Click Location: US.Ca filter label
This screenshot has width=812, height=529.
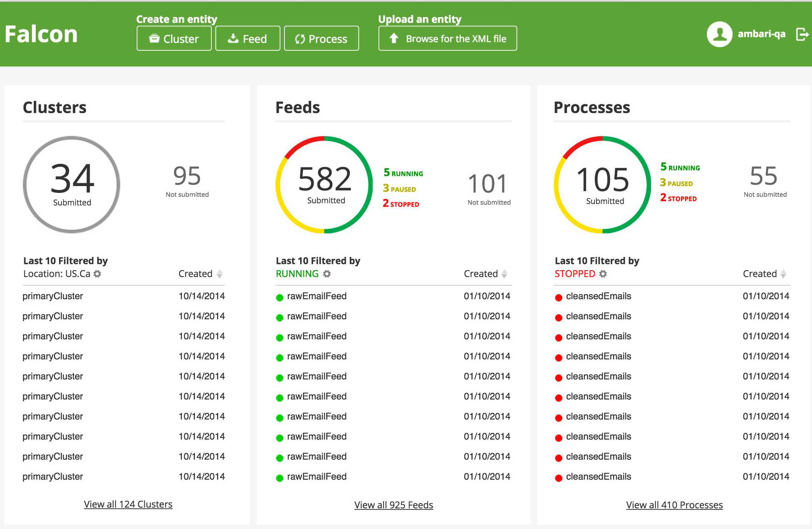[57, 274]
